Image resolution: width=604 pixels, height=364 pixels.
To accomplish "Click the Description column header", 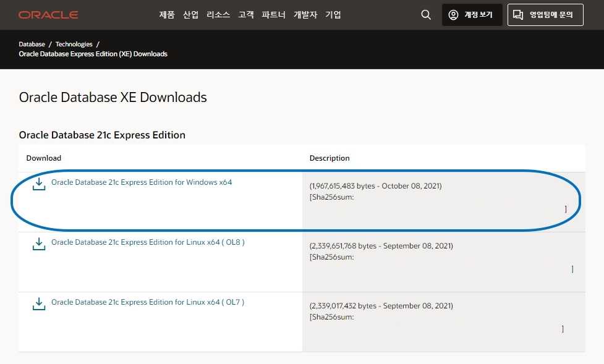I will coord(330,158).
